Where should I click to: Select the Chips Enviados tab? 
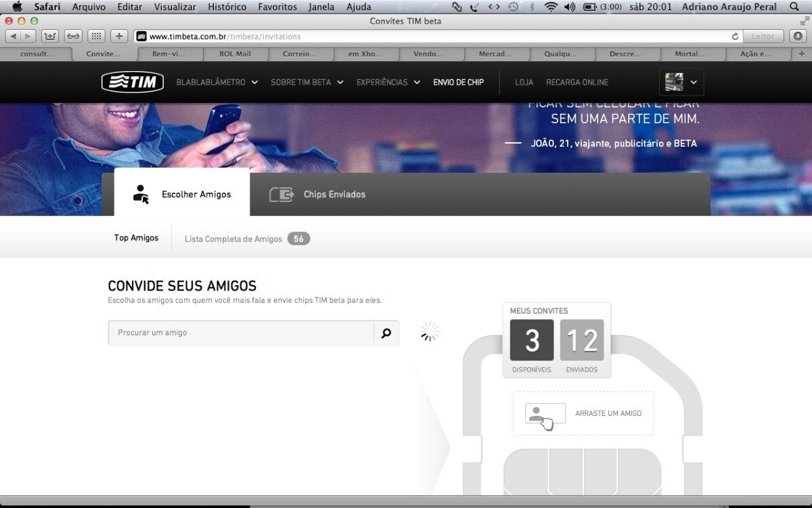coord(318,194)
